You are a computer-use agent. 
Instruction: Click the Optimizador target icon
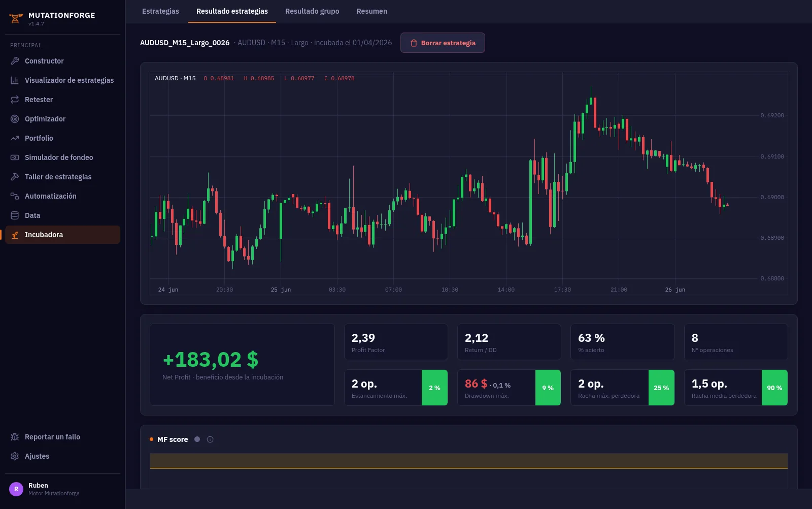click(x=15, y=119)
